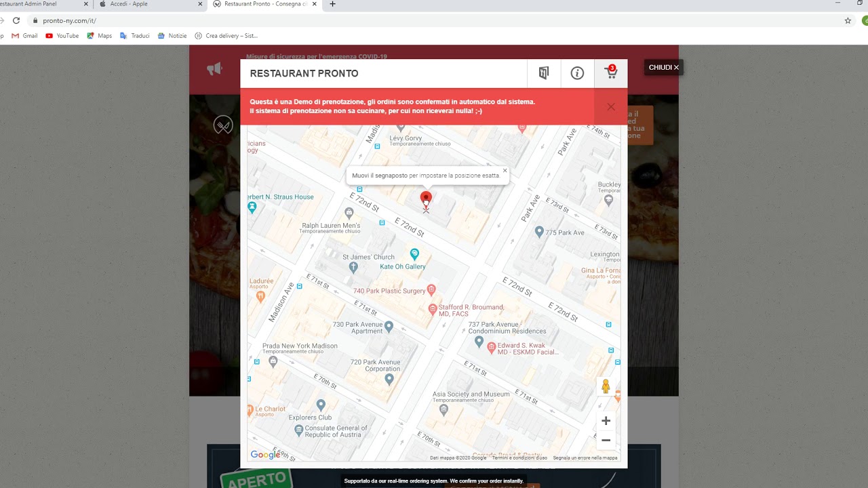Select the Ladurée restaurant marker
The width and height of the screenshot is (868, 488).
click(261, 296)
